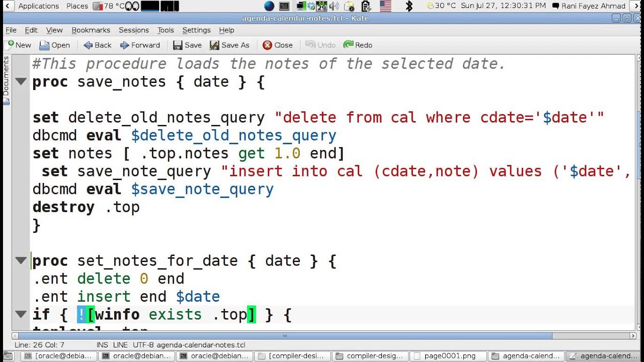Image resolution: width=644 pixels, height=362 pixels.
Task: Go Back using the toolbar arrow
Action: [x=88, y=45]
